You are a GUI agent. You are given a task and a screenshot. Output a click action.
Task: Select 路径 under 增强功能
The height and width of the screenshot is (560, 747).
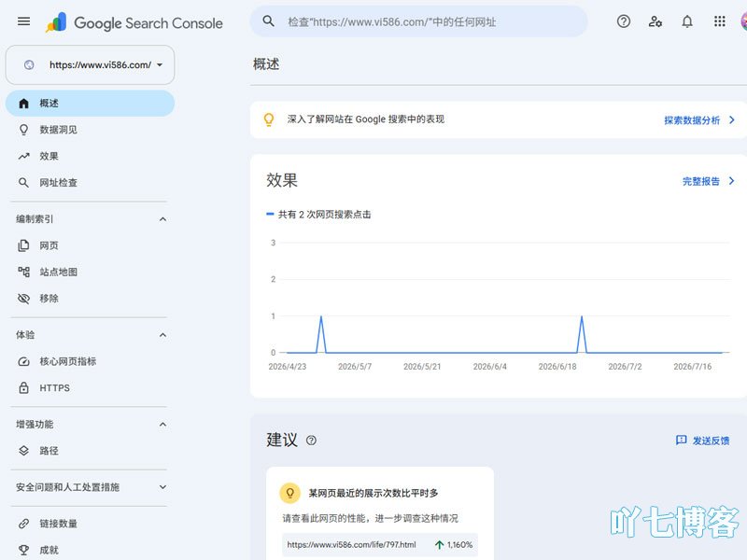[x=90, y=451]
